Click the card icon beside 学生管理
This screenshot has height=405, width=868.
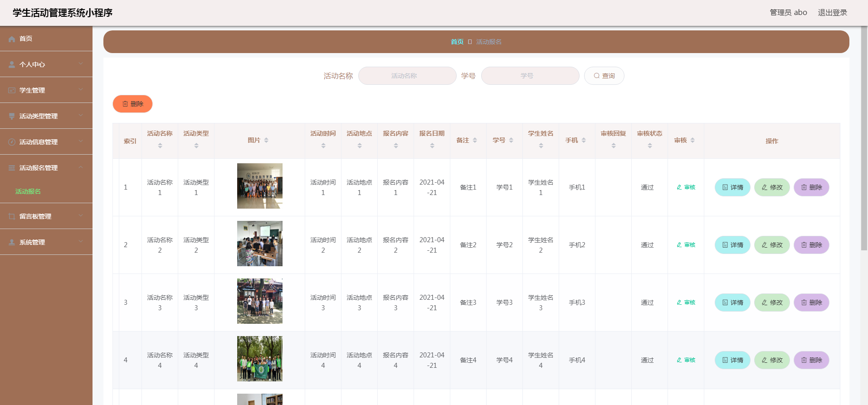point(12,91)
